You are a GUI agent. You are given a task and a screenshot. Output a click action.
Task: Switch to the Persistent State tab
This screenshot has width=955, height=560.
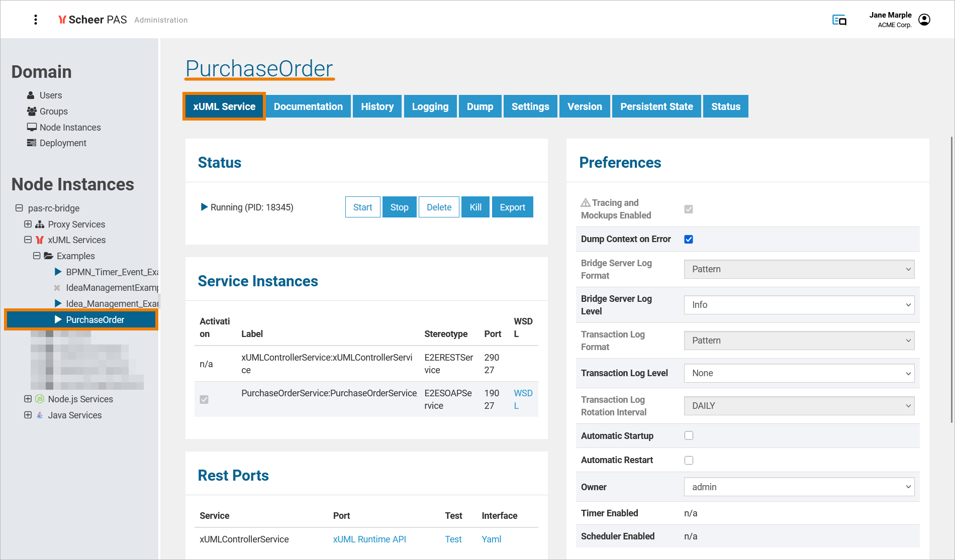[x=656, y=106]
